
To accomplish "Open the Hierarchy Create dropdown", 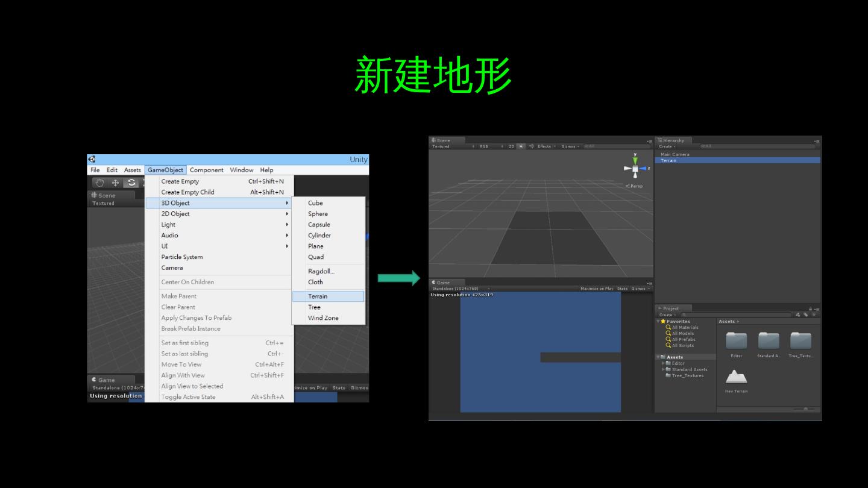I will coord(667,146).
